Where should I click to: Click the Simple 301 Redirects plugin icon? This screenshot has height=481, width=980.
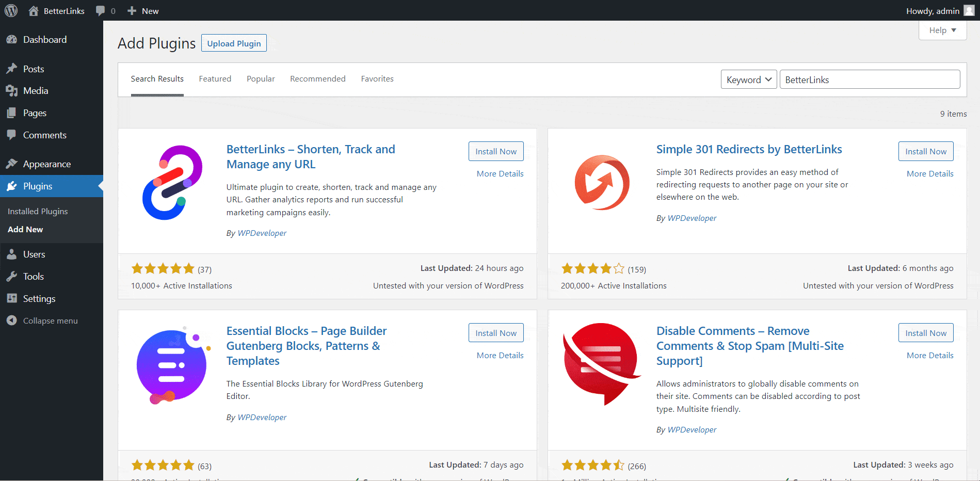pyautogui.click(x=602, y=183)
